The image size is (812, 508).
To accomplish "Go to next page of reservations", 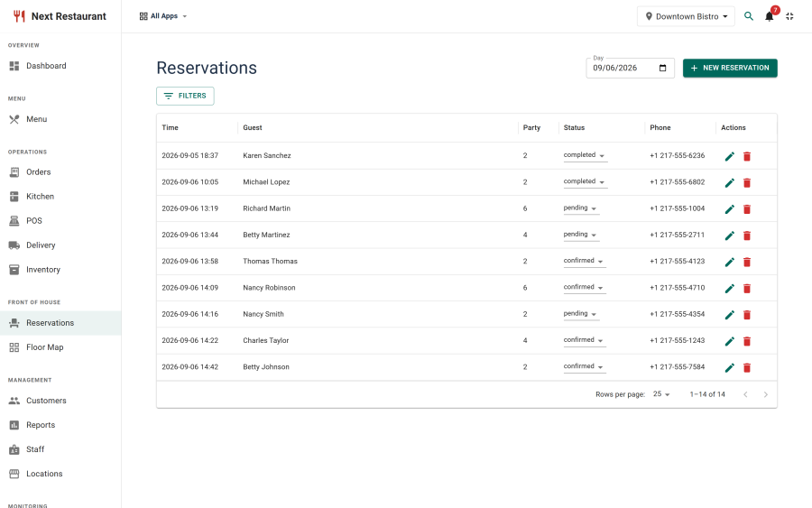I will [765, 394].
